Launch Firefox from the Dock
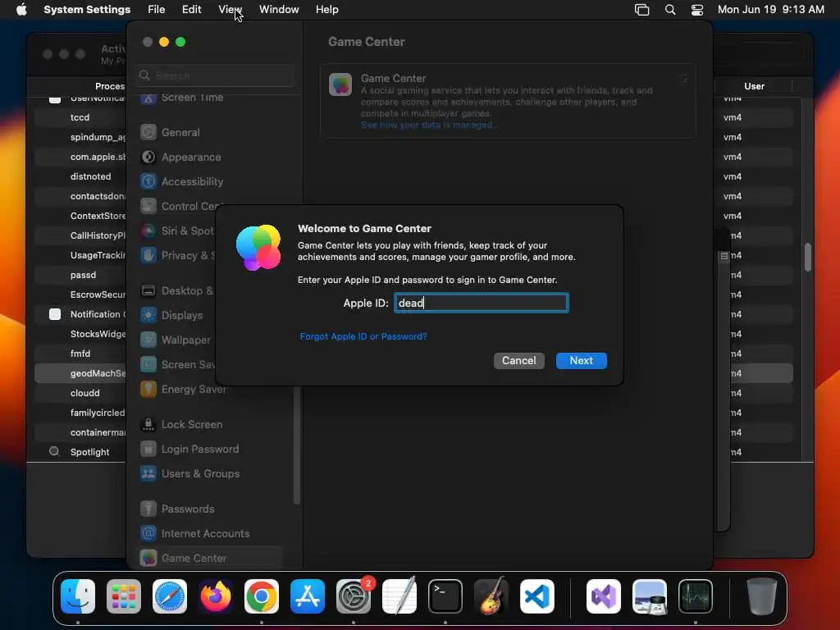 tap(216, 596)
